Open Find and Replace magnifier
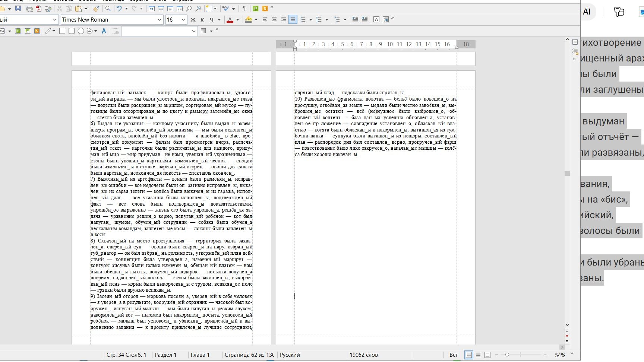Screen dimensions: 644x362 tap(108, 9)
